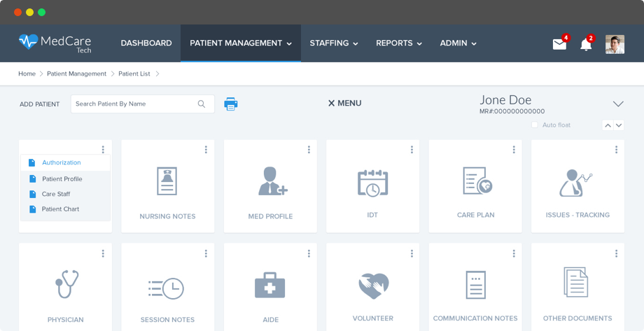Open the user profile avatar
The width and height of the screenshot is (644, 331).
tap(615, 44)
